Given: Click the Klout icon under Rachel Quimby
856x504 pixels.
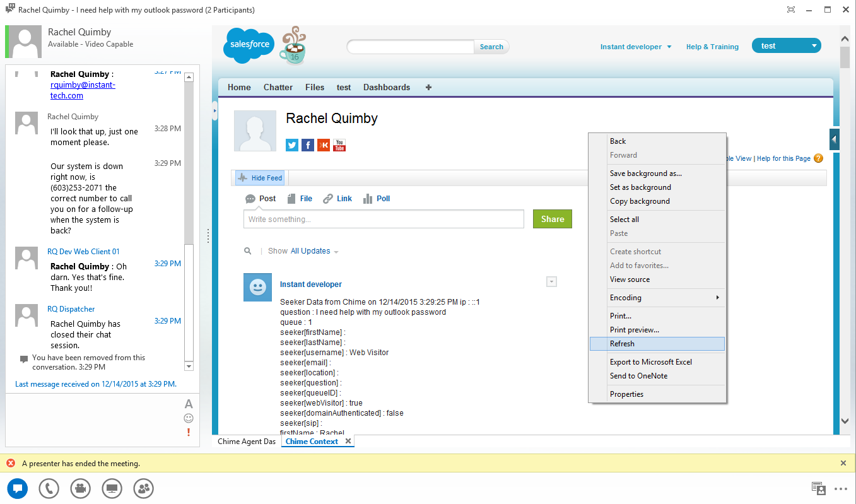Looking at the screenshot, I should click(x=324, y=145).
